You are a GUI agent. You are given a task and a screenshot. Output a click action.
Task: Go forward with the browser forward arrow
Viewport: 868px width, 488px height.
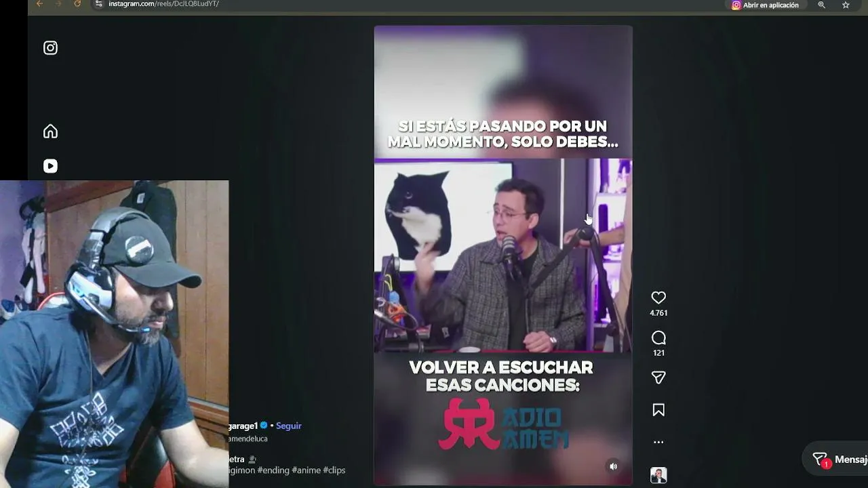[58, 4]
